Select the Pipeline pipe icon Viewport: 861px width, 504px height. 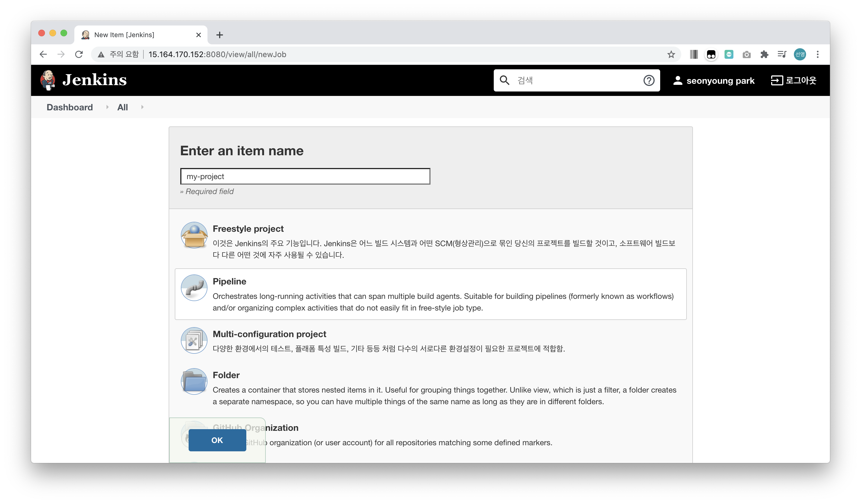tap(194, 287)
